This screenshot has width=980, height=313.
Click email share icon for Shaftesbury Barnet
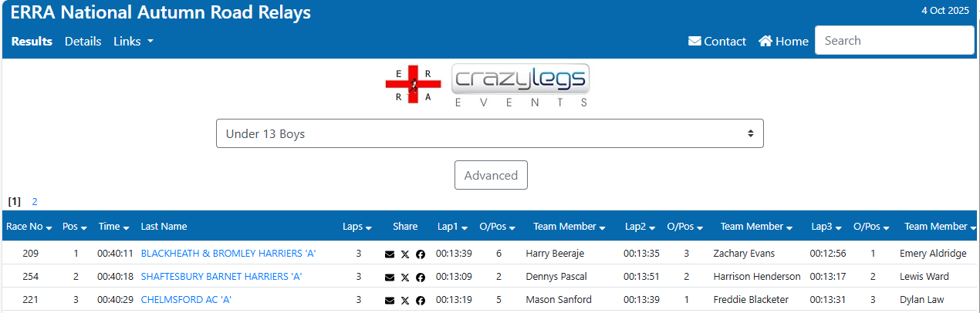(390, 277)
